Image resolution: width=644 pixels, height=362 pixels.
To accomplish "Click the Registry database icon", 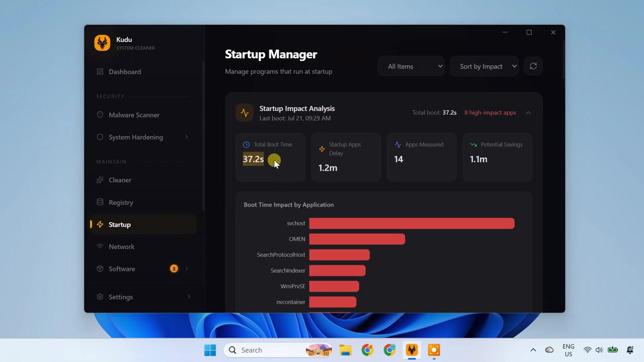I will tap(100, 202).
